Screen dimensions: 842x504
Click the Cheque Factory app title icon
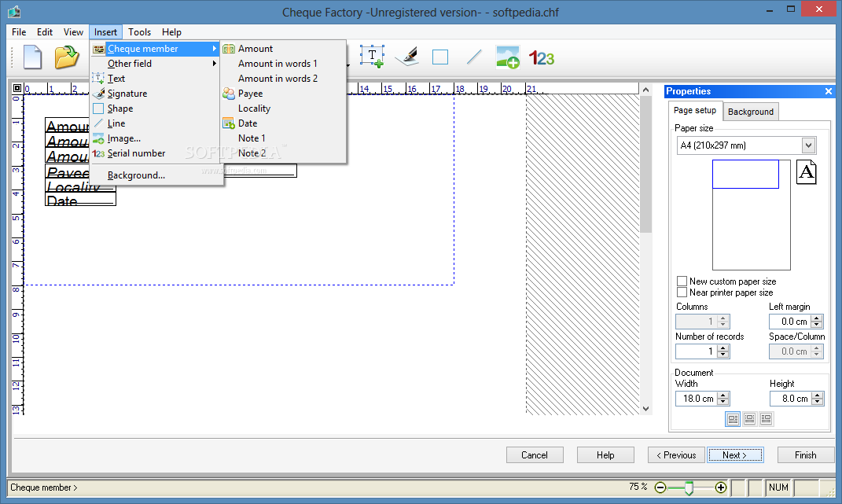tap(14, 12)
